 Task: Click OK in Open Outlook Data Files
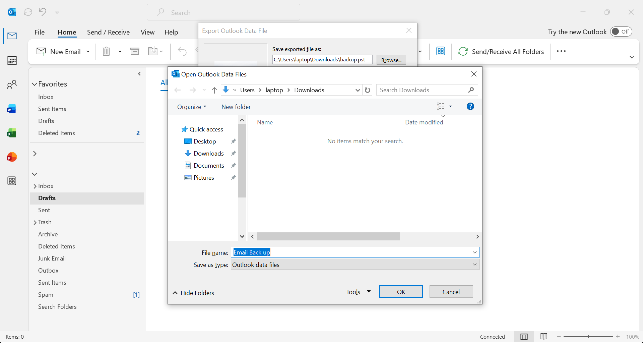click(401, 292)
